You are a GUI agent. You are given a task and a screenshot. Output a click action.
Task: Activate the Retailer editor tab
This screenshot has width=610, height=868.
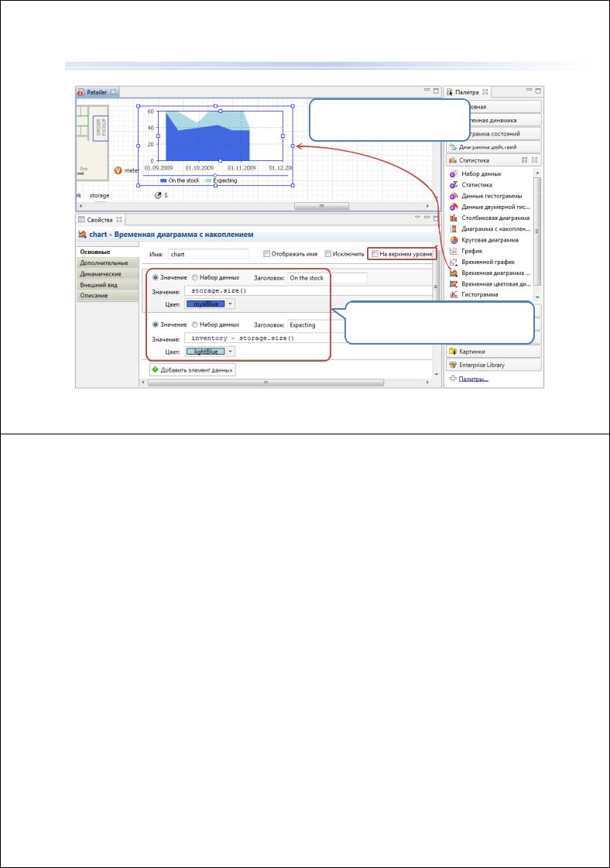pos(97,92)
